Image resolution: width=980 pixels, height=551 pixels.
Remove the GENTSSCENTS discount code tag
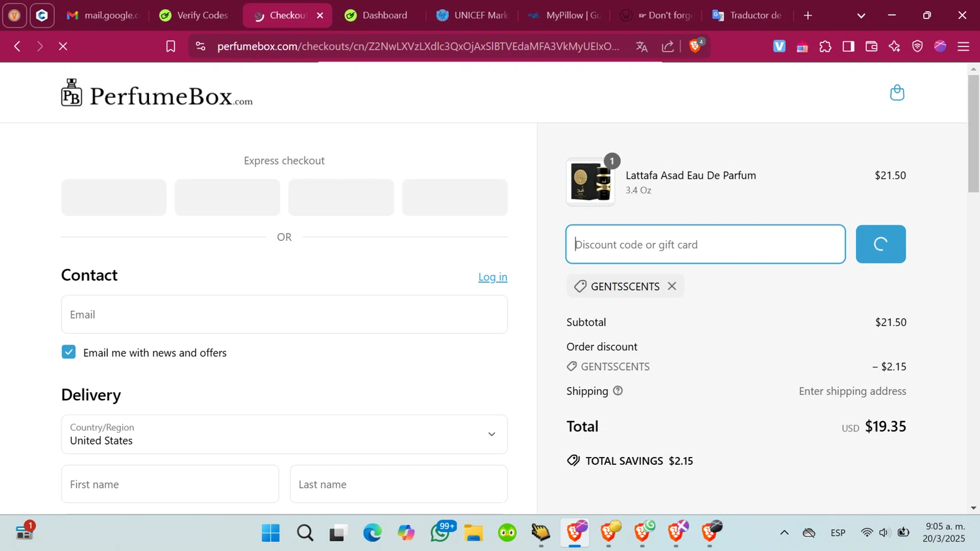(x=672, y=287)
